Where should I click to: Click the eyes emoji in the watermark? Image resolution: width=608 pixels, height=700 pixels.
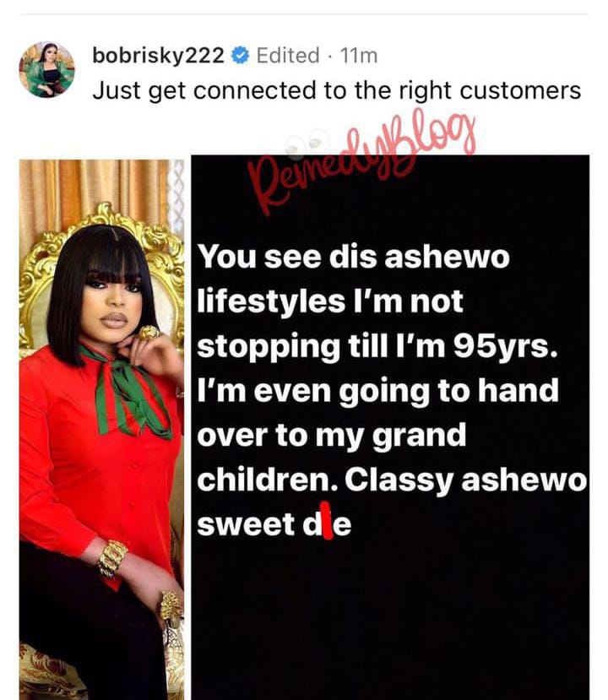307,143
